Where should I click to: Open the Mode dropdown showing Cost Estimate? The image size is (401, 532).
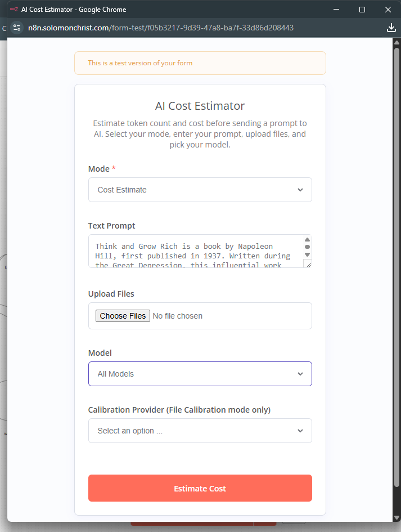[200, 190]
